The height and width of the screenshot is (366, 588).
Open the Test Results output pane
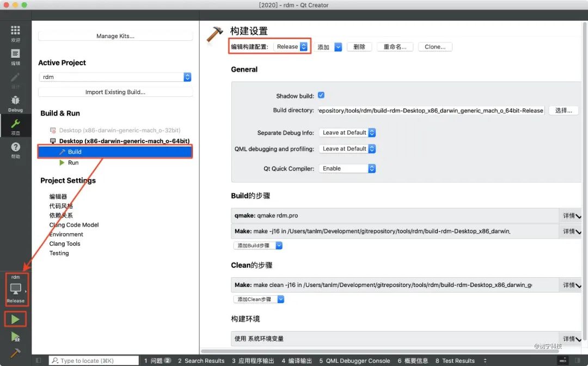(455, 361)
